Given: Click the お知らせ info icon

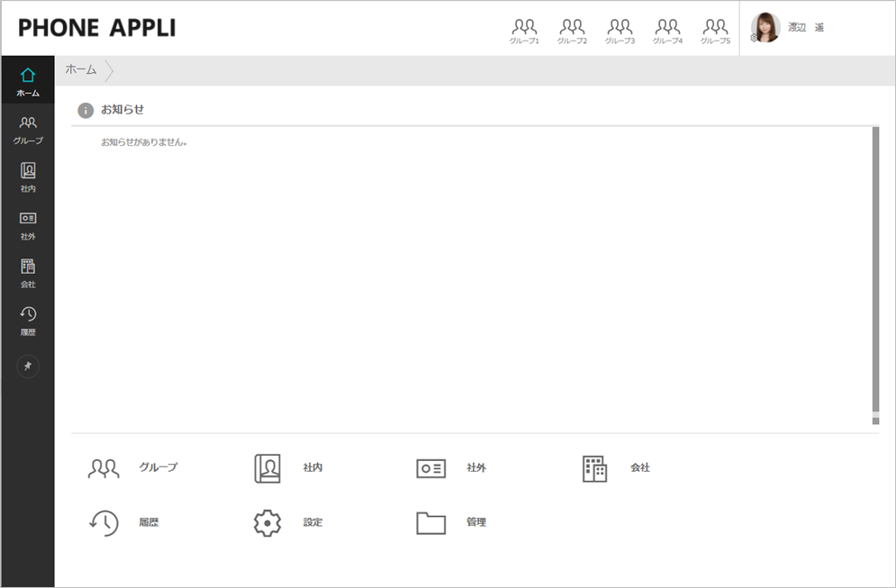Looking at the screenshot, I should [x=86, y=110].
